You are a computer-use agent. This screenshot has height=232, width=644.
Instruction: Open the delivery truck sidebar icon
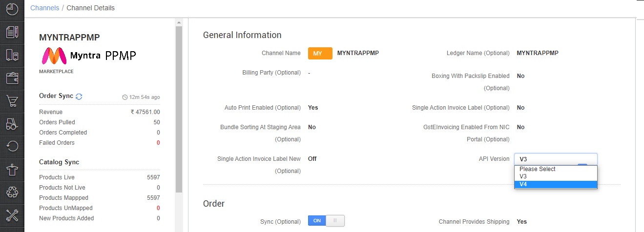point(12,55)
